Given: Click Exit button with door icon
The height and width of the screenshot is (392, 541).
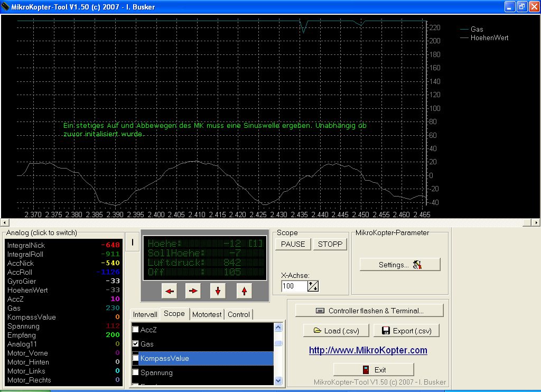Looking at the screenshot, I should pos(374,369).
